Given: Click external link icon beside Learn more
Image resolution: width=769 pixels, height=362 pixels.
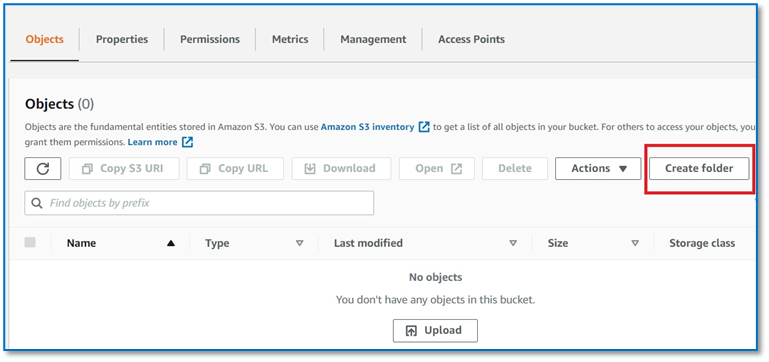Looking at the screenshot, I should coord(187,142).
